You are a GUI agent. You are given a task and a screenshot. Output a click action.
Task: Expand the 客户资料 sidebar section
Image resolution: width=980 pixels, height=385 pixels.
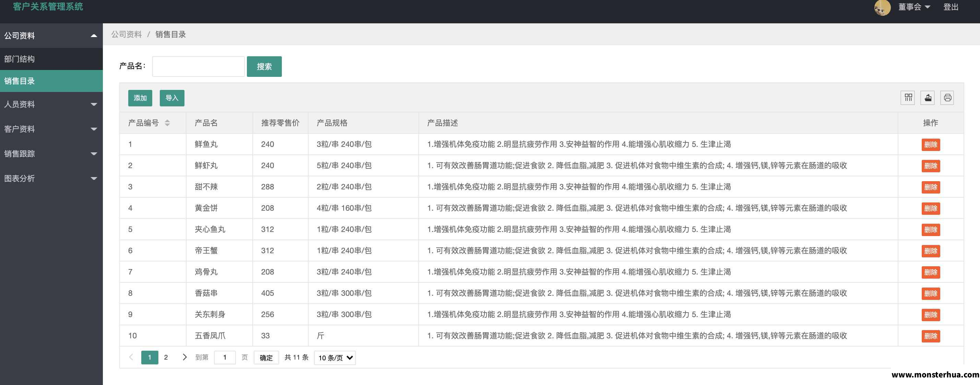(51, 129)
